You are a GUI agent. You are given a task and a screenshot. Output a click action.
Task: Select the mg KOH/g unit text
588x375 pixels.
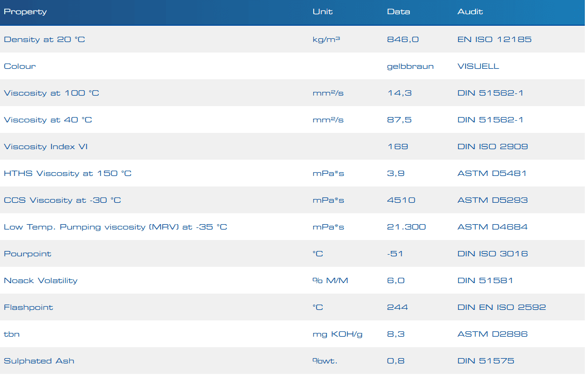point(337,334)
